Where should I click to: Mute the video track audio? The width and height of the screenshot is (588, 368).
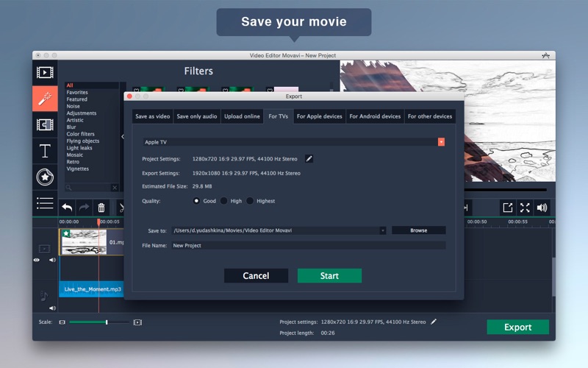(x=52, y=260)
